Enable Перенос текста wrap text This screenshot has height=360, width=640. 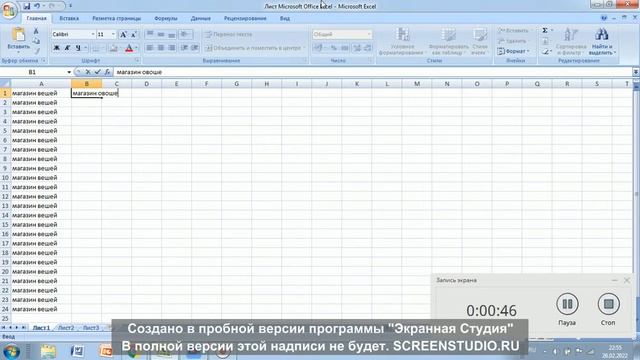(x=229, y=34)
